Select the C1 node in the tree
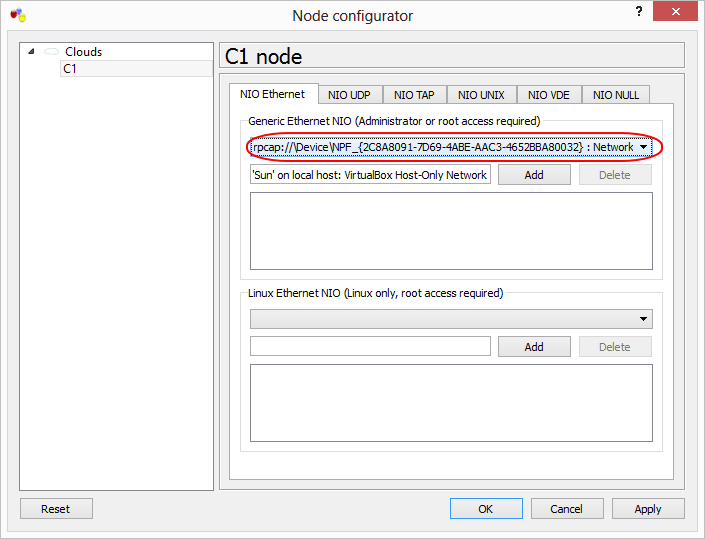The width and height of the screenshot is (705, 539). [x=136, y=69]
